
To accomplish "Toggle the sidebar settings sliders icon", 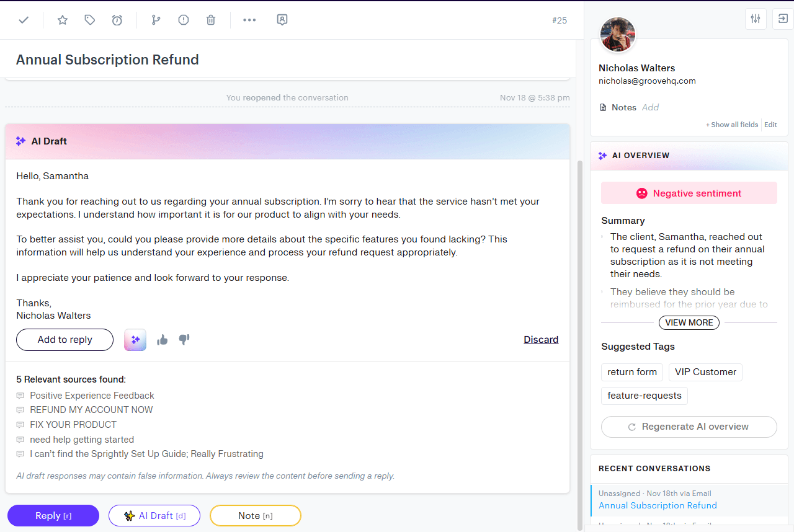I will [x=756, y=19].
